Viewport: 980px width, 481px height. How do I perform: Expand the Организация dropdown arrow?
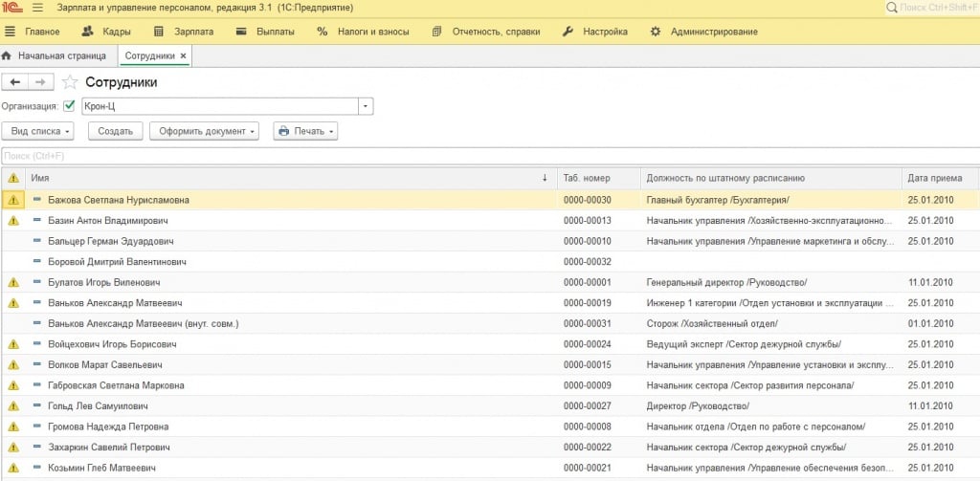click(x=366, y=106)
